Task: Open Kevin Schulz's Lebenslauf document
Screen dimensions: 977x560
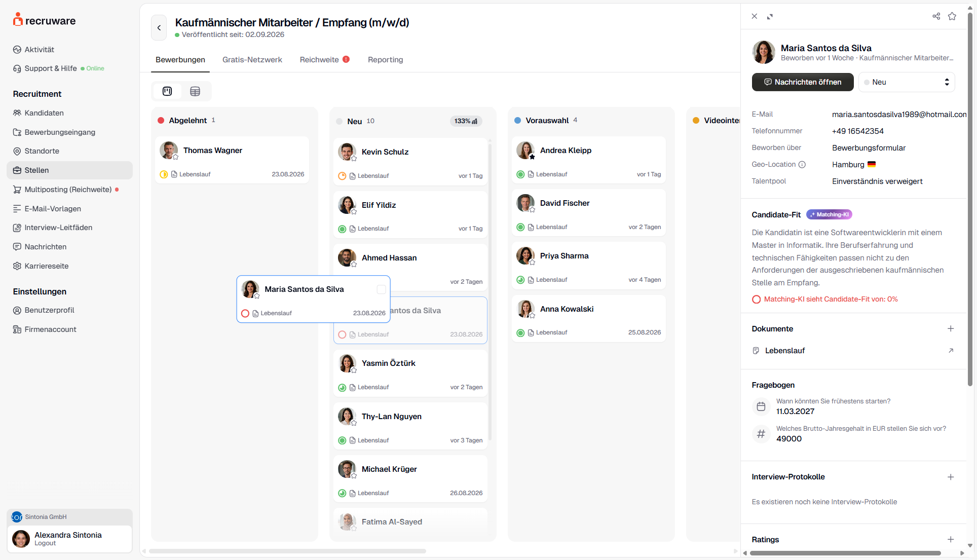Action: coord(369,176)
